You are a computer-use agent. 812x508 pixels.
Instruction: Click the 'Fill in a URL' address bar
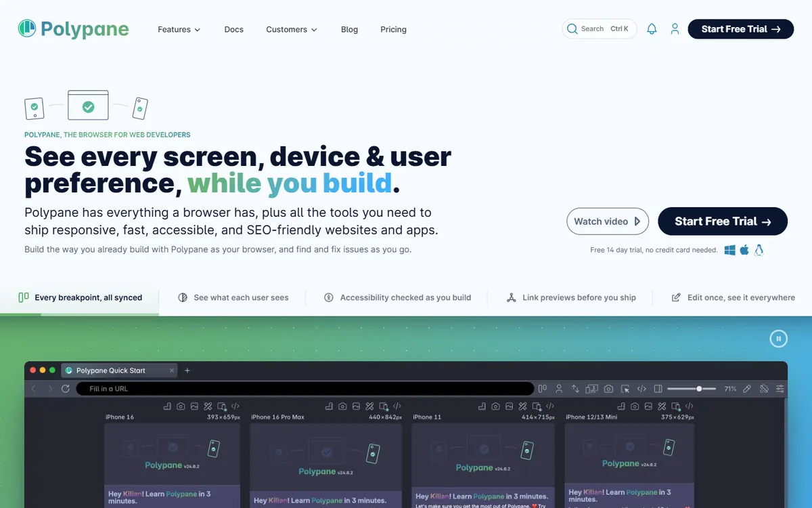(x=304, y=389)
